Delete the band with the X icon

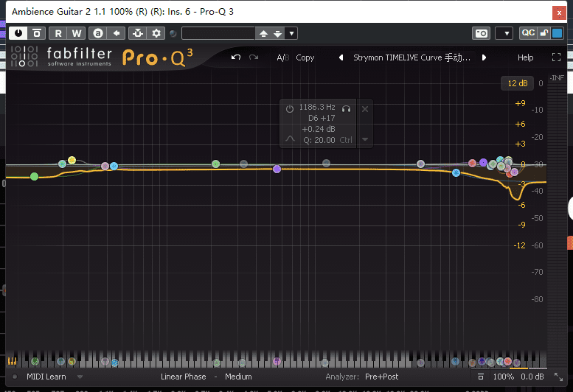[x=365, y=109]
